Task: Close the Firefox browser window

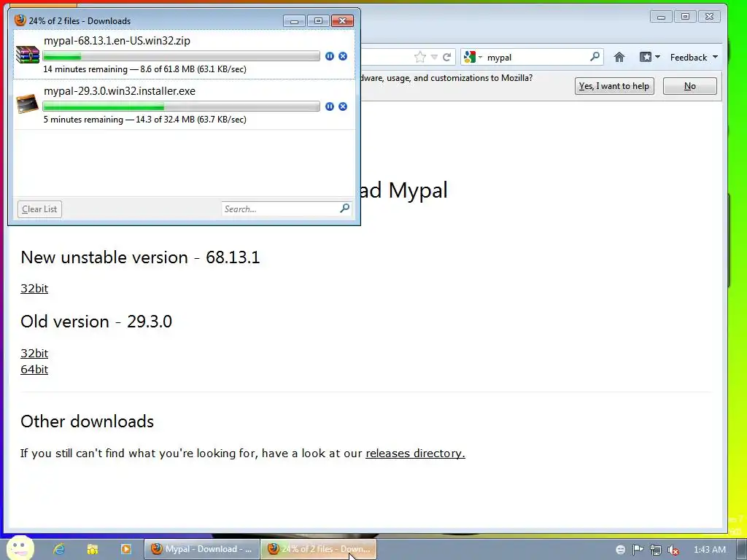Action: tap(709, 17)
